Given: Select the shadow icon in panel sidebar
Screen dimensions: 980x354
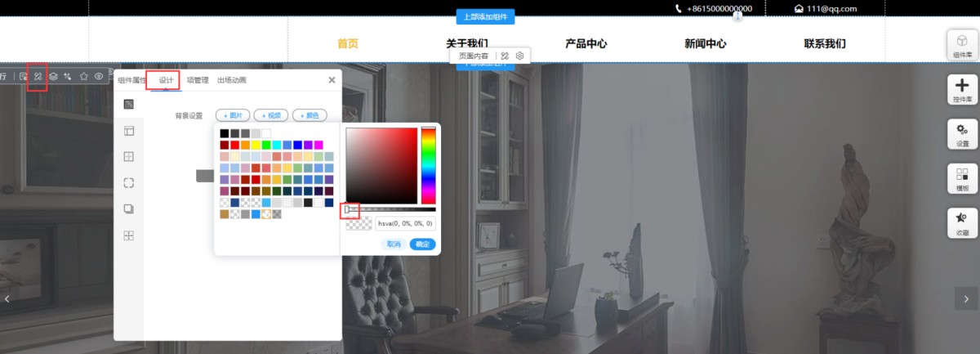Looking at the screenshot, I should pos(128,208).
